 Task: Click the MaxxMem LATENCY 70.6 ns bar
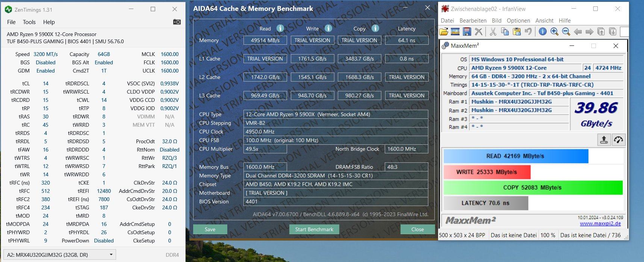486,203
